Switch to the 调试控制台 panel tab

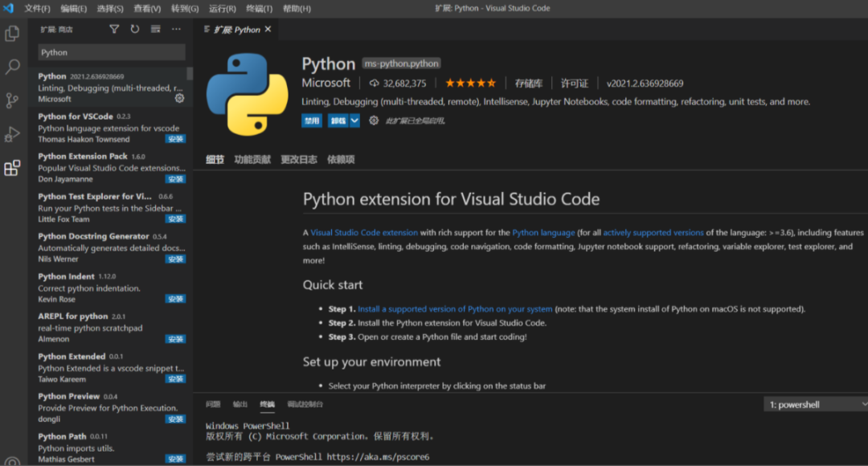tap(305, 404)
